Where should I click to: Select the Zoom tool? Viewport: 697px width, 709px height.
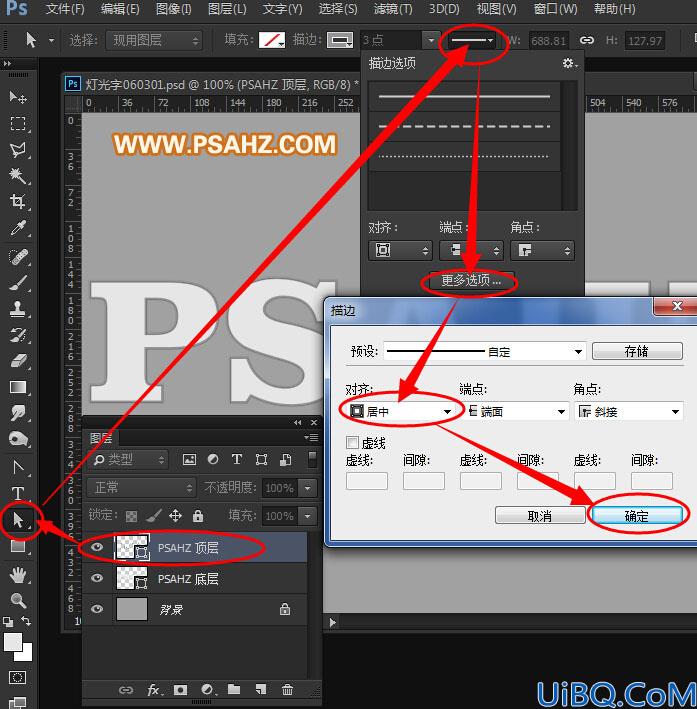pyautogui.click(x=18, y=600)
